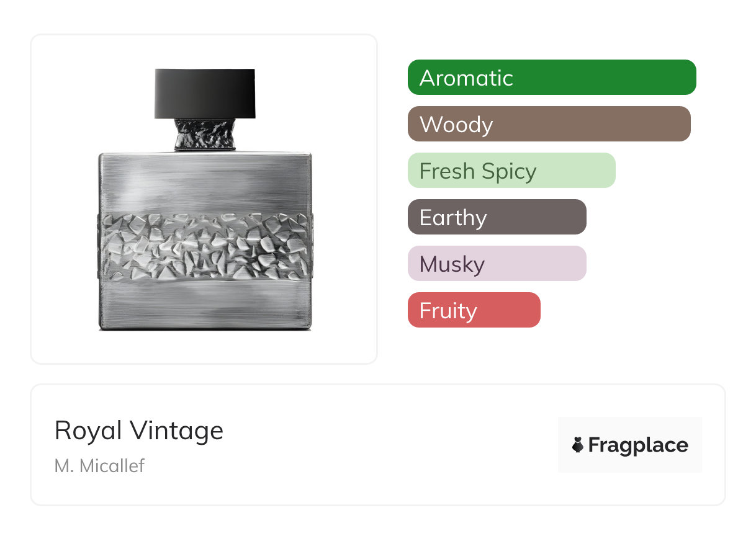
Task: Pick the dark gray Earthy accord bar
Action: click(497, 217)
